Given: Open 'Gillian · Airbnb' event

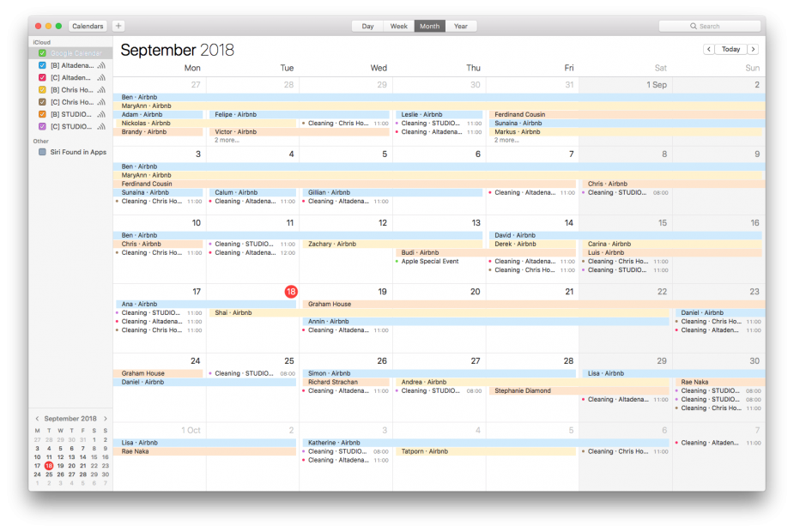Looking at the screenshot, I should (392, 193).
